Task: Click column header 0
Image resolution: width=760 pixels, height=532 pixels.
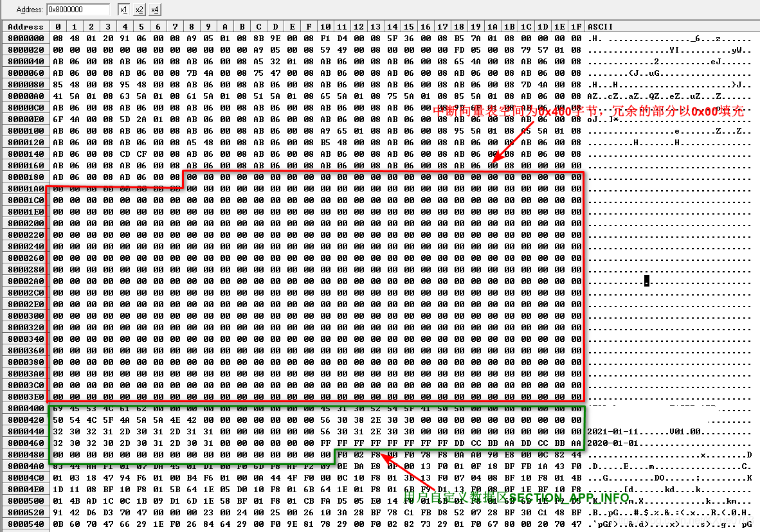Action: pyautogui.click(x=58, y=26)
